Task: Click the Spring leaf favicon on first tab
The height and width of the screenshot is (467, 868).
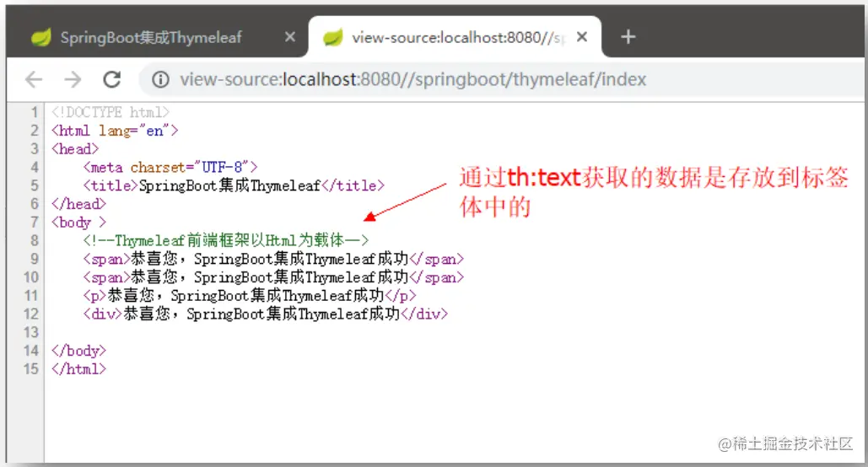Action: (x=41, y=37)
